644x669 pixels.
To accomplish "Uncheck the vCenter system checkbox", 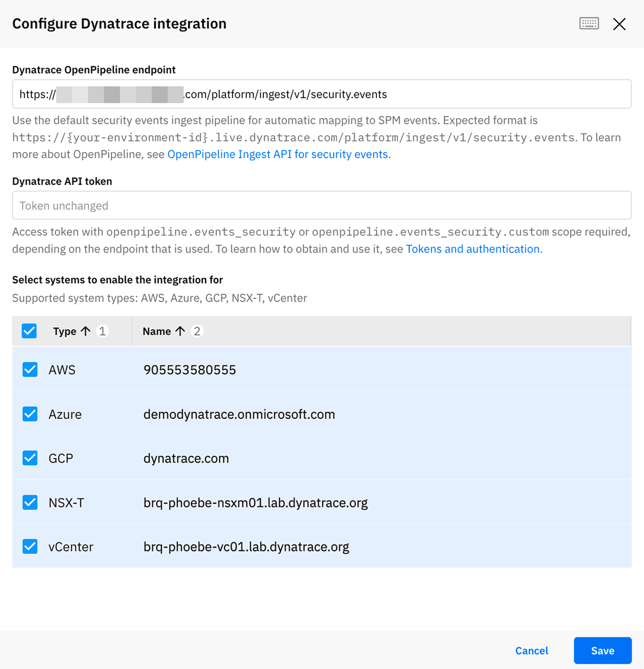I will pos(30,547).
